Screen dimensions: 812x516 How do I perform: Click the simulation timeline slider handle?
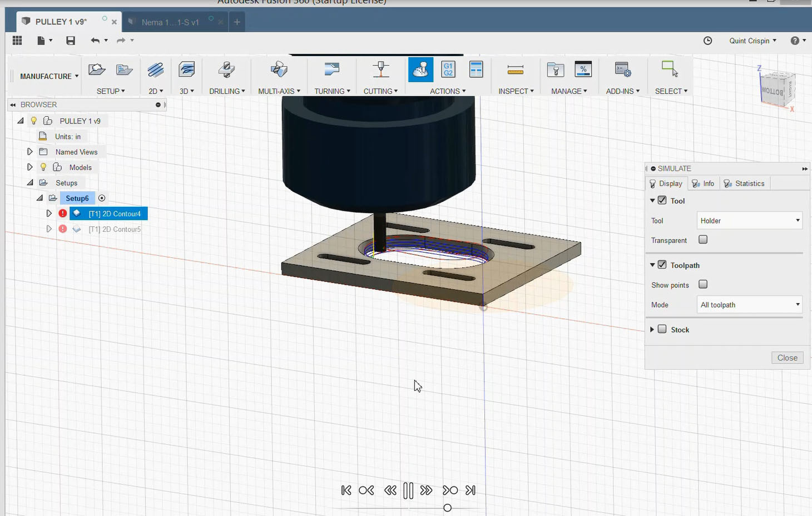[447, 508]
